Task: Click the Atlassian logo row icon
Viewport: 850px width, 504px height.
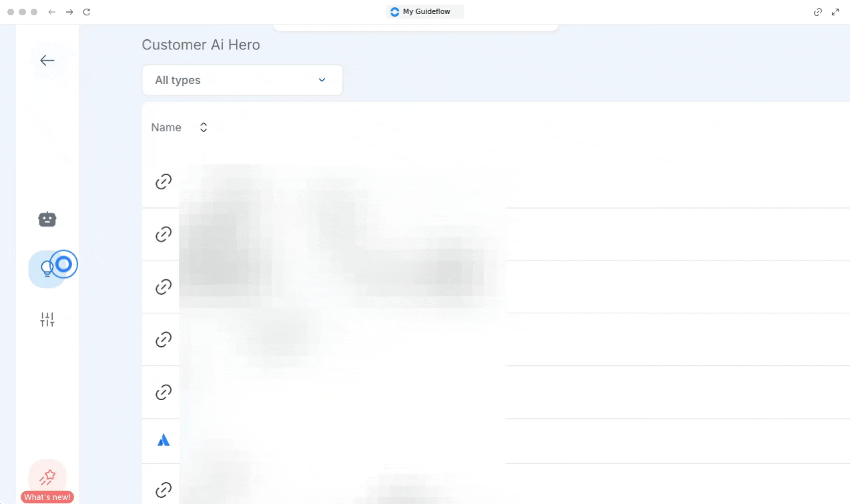Action: tap(163, 441)
